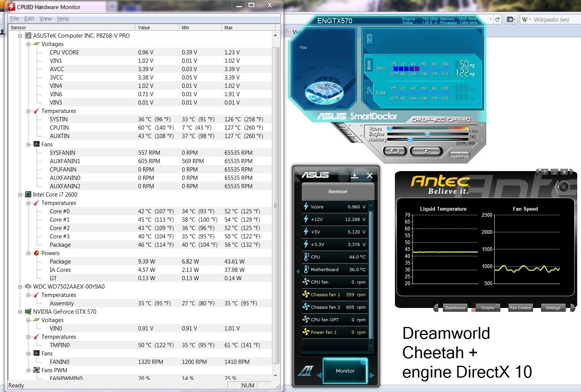Click the hard drive icon beside WDC WD7502AAEX

[x=28, y=286]
